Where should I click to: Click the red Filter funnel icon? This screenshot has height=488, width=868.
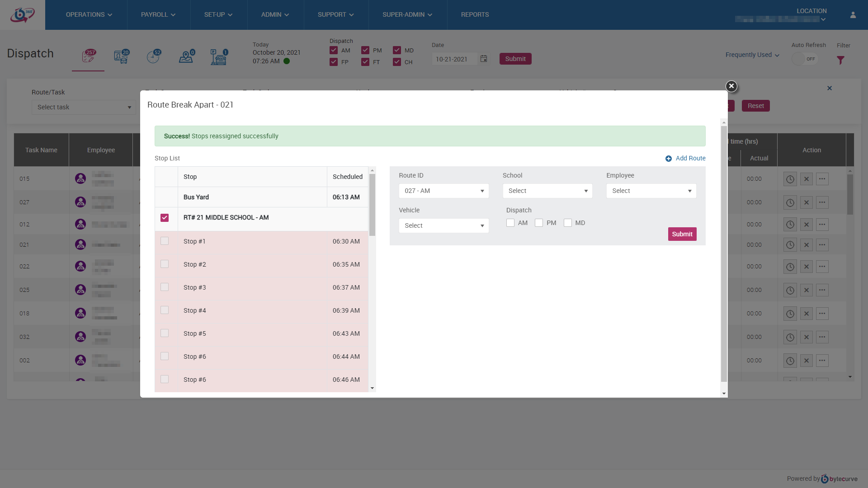point(840,60)
